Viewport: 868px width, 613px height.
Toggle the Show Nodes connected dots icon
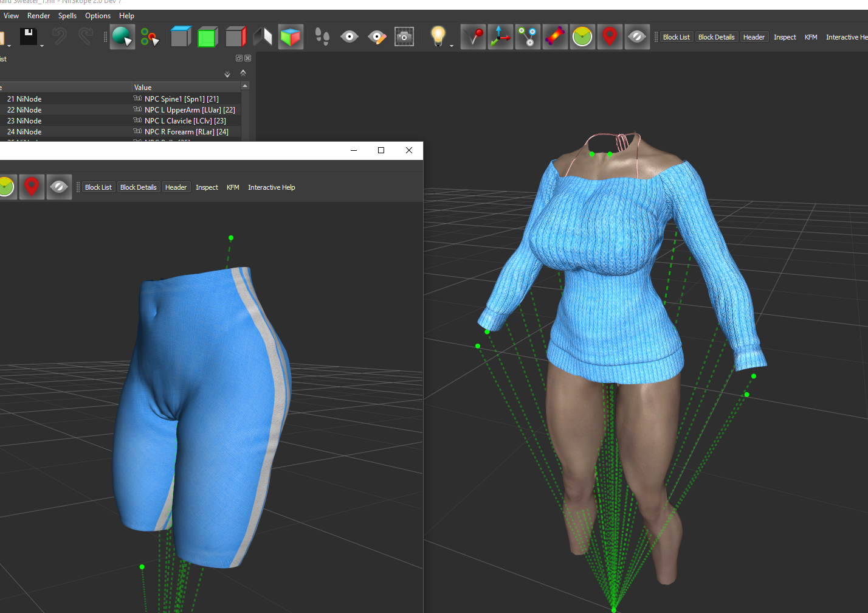(528, 37)
